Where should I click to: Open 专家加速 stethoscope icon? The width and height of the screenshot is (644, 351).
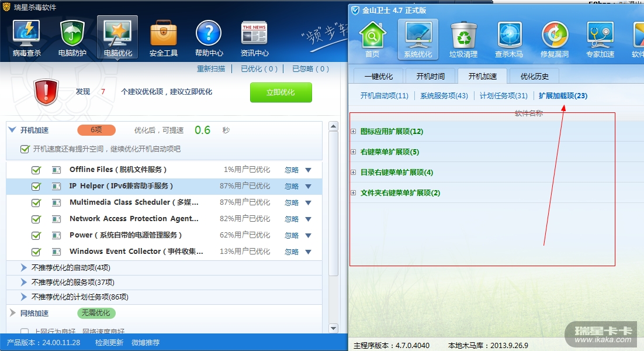pos(600,40)
